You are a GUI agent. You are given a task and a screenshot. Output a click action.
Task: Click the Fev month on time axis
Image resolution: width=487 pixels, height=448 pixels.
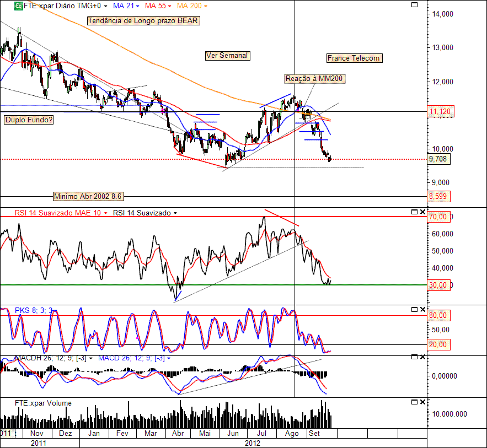(x=122, y=434)
